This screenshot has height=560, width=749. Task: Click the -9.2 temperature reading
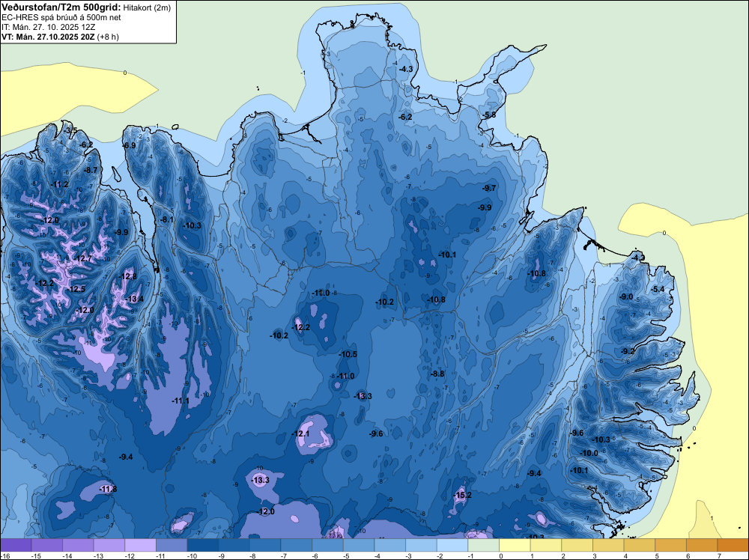628,351
